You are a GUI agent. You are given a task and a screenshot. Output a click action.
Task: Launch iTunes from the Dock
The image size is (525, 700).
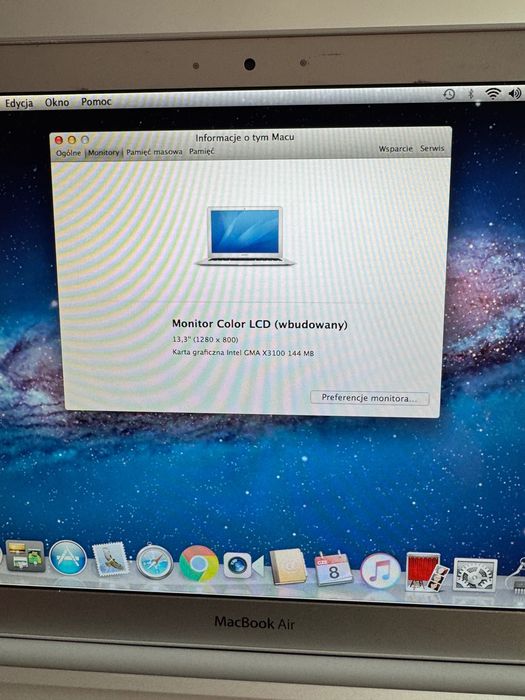click(x=380, y=571)
